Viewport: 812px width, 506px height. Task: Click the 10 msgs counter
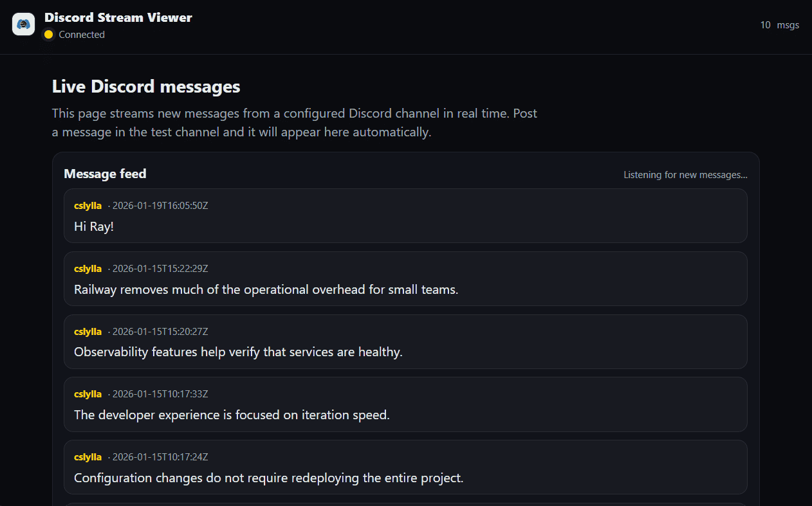click(780, 24)
